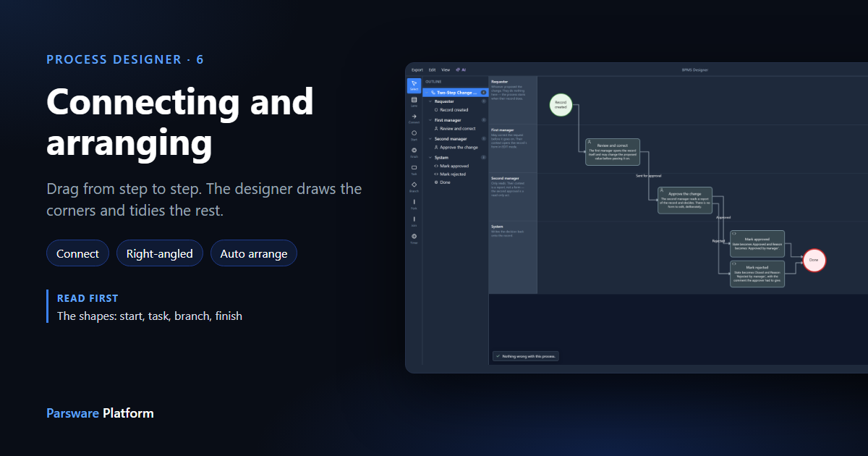Choose the Lane tool in the toolbar
Screen dimensions: 868x456
pyautogui.click(x=414, y=101)
